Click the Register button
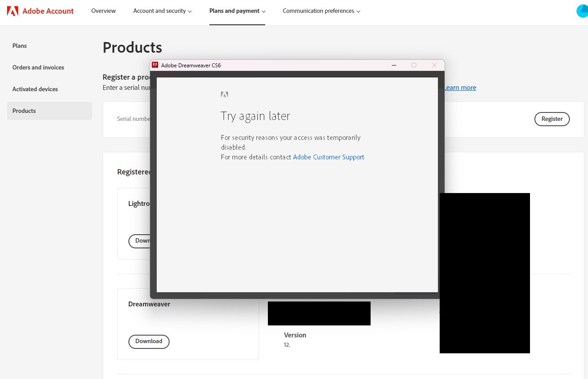588x379 pixels. 552,119
